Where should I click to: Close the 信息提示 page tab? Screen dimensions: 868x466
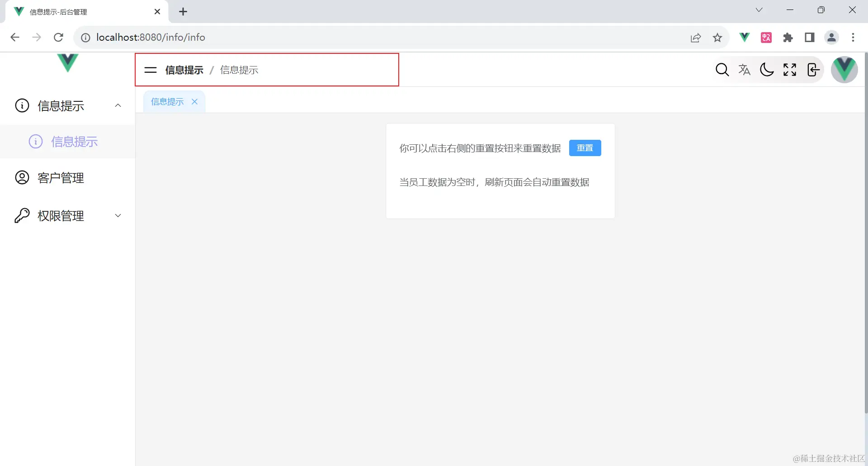pos(195,102)
